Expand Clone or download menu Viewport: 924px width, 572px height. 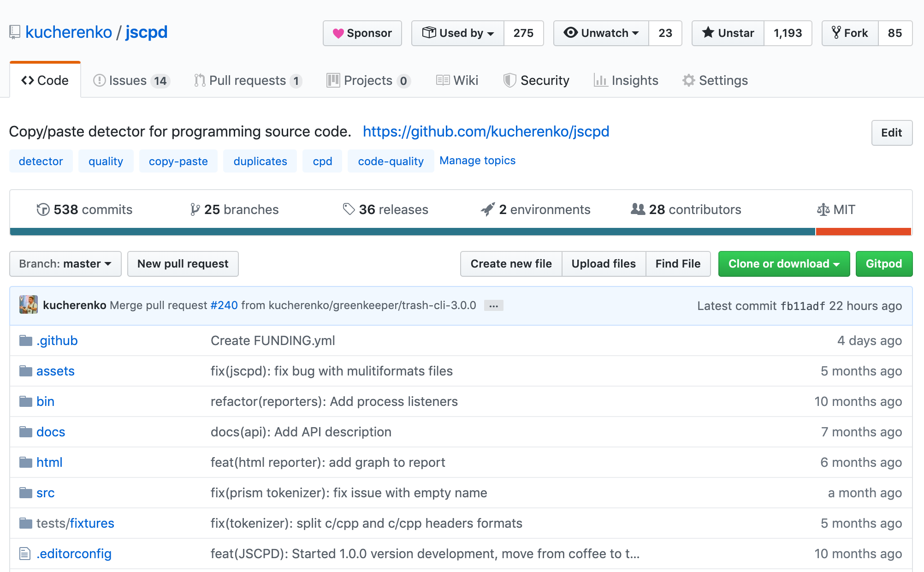[x=784, y=264]
